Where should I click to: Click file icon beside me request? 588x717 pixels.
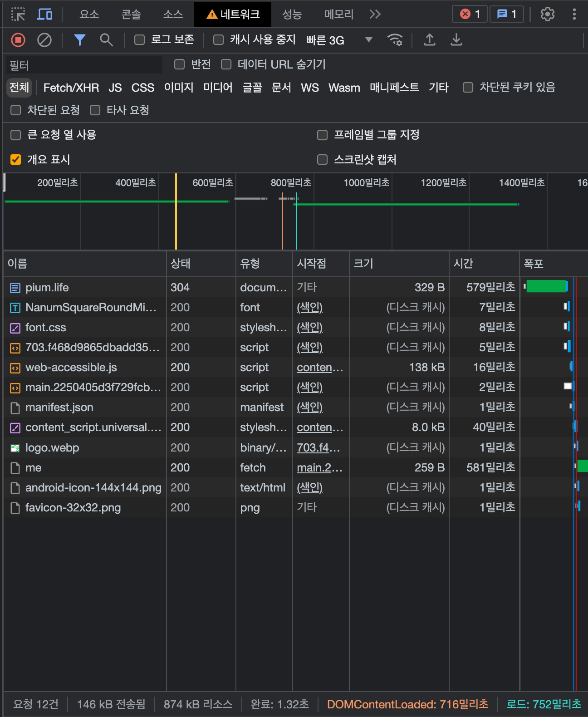point(15,468)
